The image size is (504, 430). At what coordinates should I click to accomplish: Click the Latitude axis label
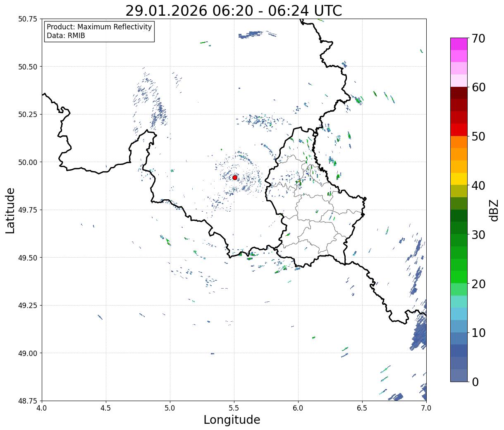[10, 210]
